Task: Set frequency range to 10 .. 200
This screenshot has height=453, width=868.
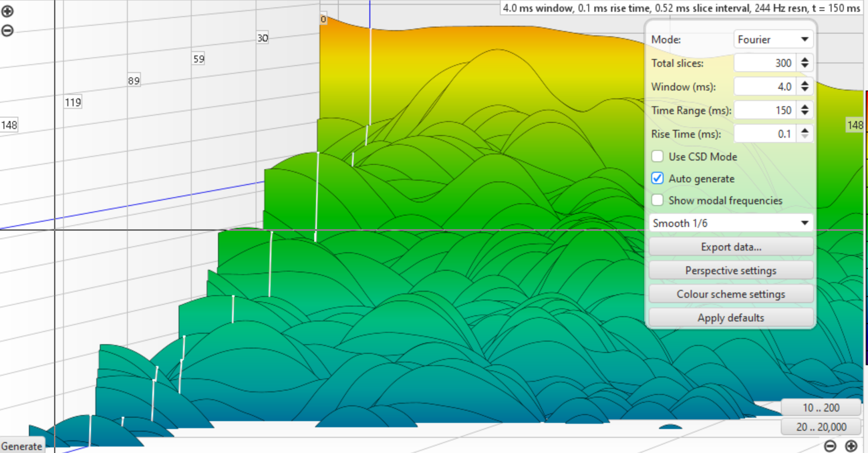Action: point(821,408)
